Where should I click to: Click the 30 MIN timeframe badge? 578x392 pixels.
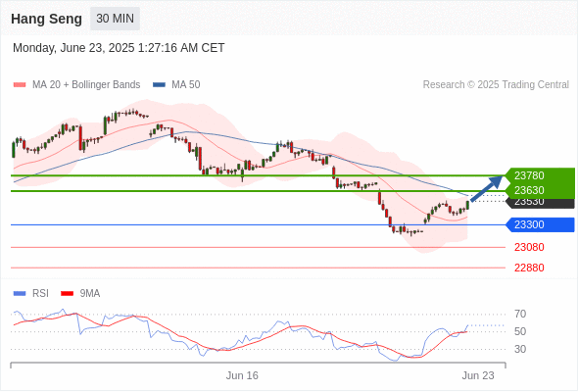115,19
